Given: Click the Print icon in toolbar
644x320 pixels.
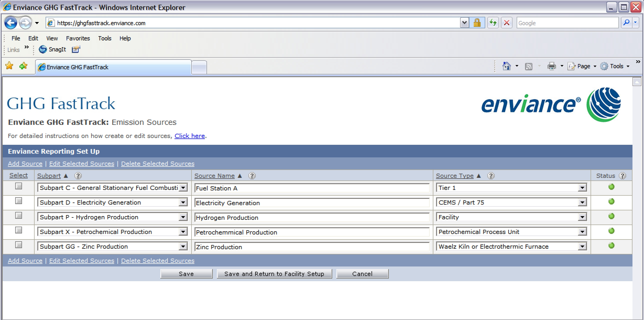Looking at the screenshot, I should (551, 66).
